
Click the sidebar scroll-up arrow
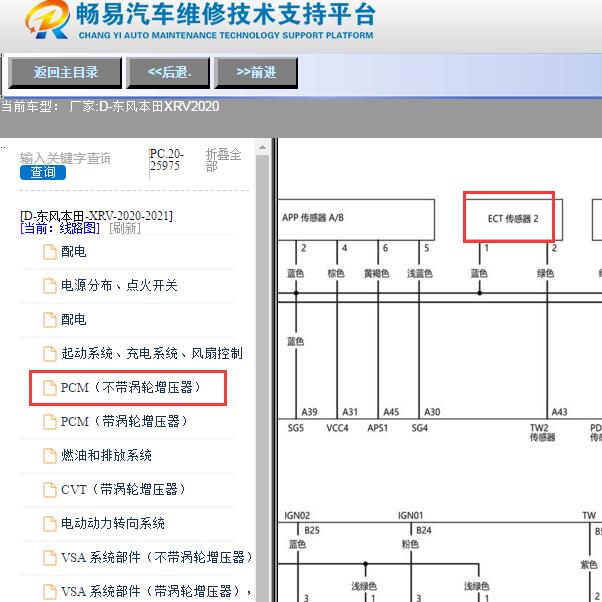tap(262, 147)
